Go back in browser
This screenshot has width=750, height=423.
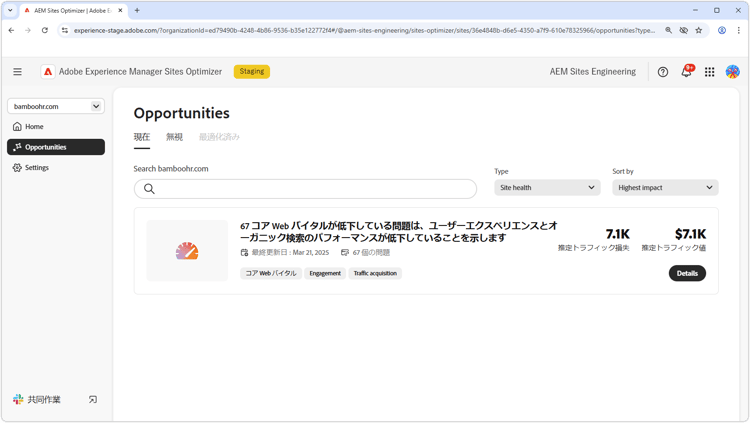tap(11, 30)
